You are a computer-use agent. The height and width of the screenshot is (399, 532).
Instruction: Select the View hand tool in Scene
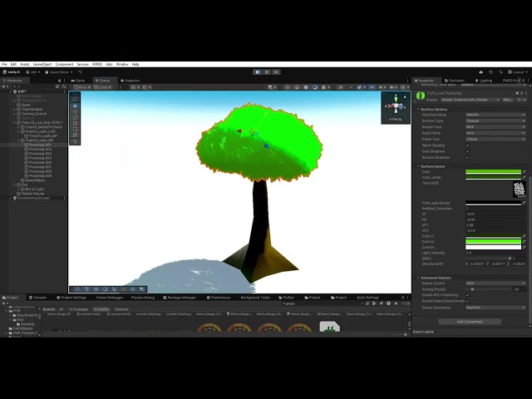[75, 106]
